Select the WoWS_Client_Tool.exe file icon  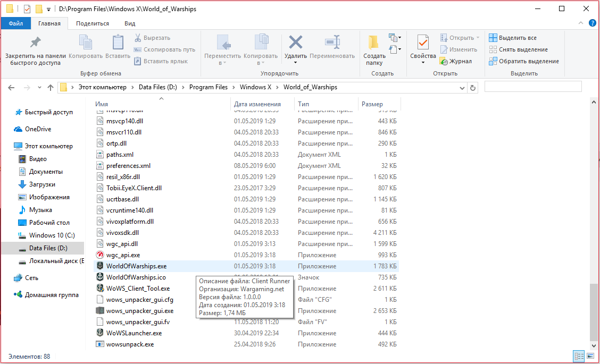tap(100, 289)
